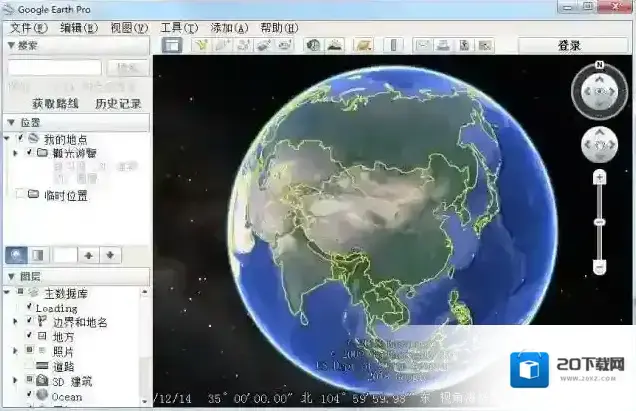The height and width of the screenshot is (411, 636).
Task: Look right using the top joystick arrow
Action: click(612, 92)
